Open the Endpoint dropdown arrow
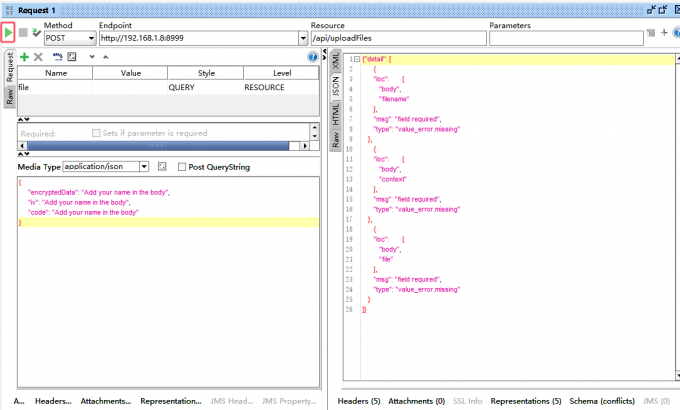 pos(303,38)
